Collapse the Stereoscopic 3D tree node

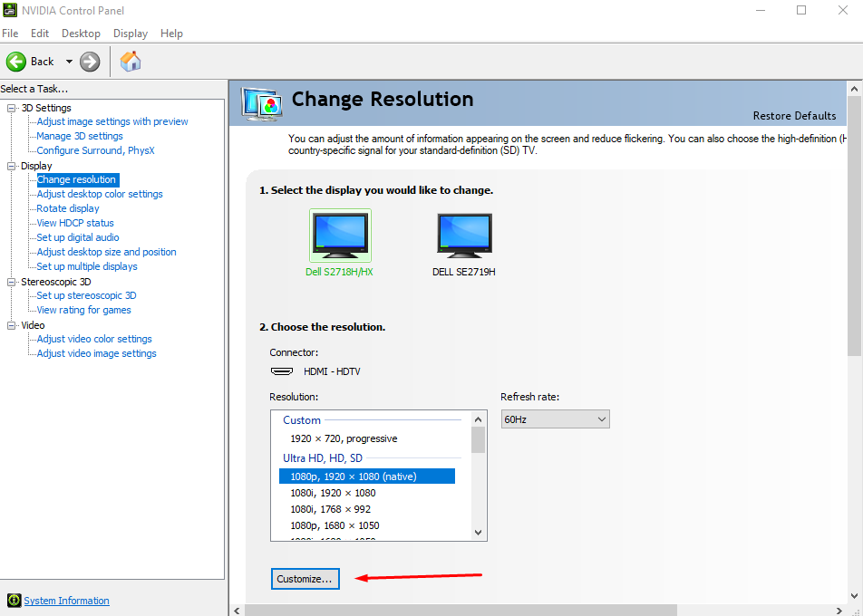pyautogui.click(x=12, y=283)
